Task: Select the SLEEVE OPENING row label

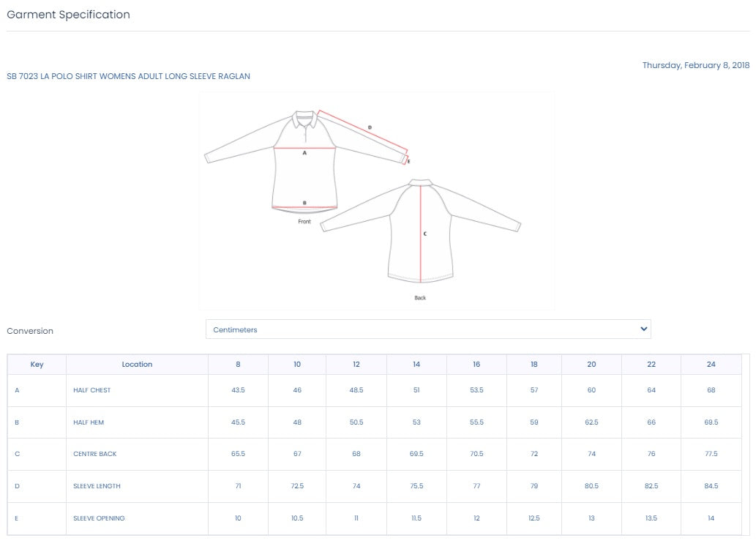Action: (x=99, y=518)
